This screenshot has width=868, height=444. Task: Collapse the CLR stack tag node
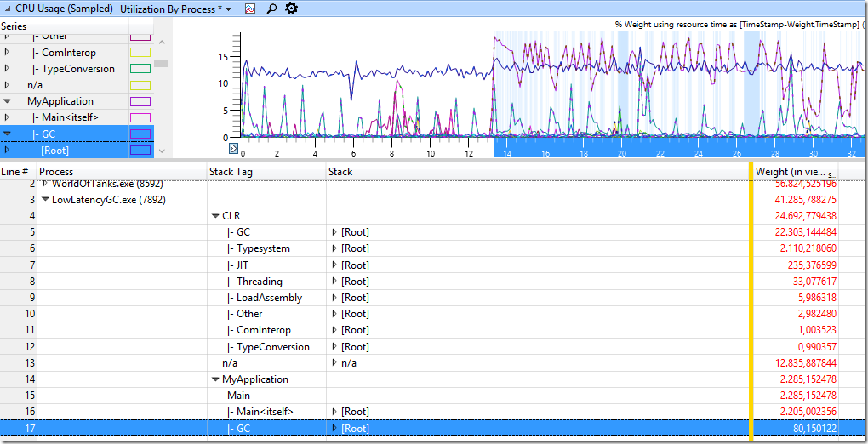tap(215, 216)
